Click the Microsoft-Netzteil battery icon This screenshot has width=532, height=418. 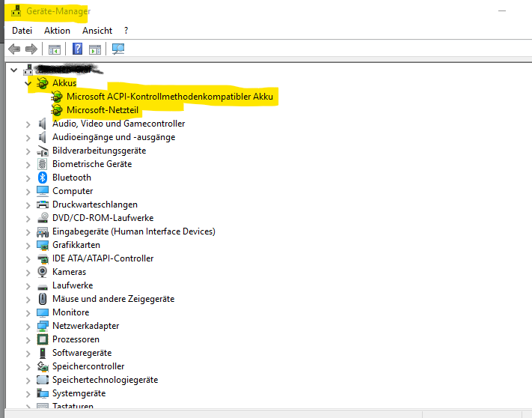57,110
